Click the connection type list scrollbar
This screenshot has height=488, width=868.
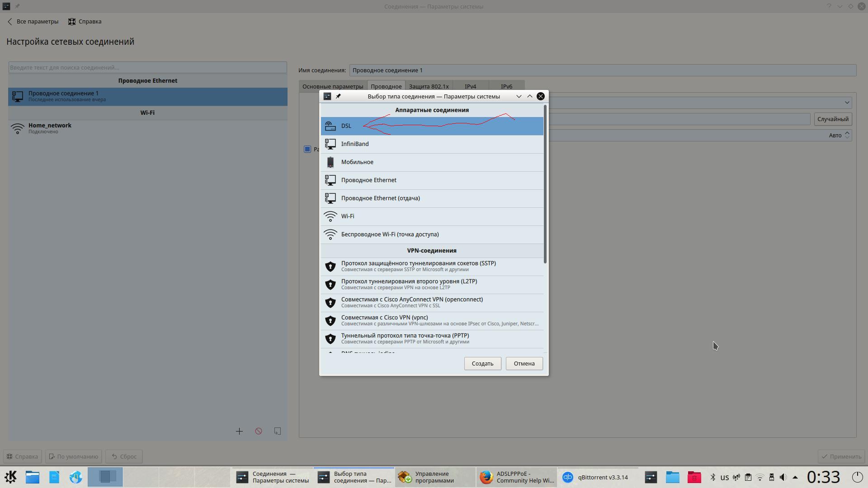[x=545, y=184]
